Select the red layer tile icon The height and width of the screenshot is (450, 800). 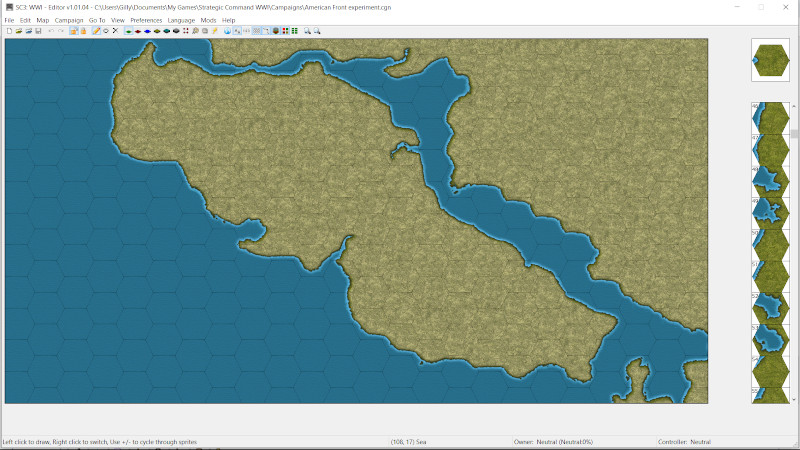pyautogui.click(x=138, y=31)
